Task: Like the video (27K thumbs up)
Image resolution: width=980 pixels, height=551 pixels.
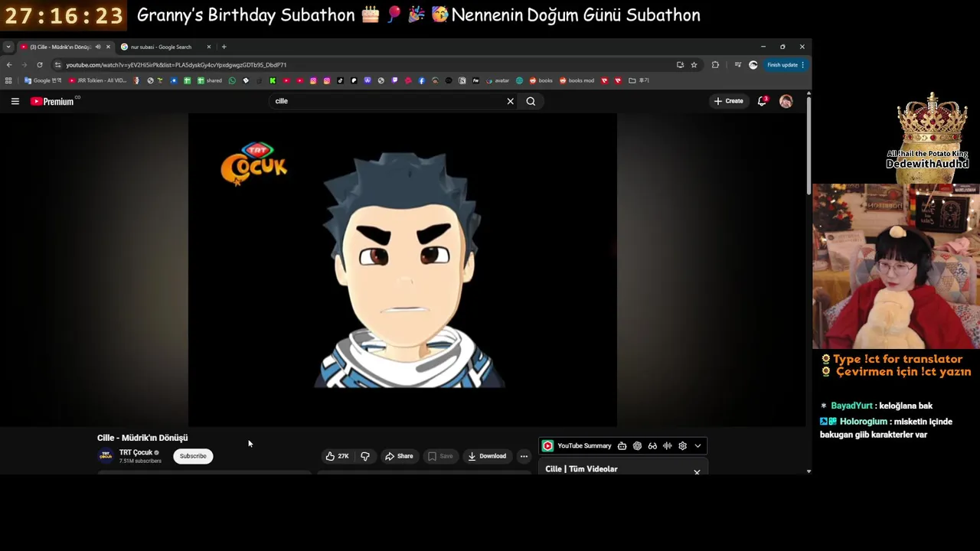Action: click(x=338, y=456)
